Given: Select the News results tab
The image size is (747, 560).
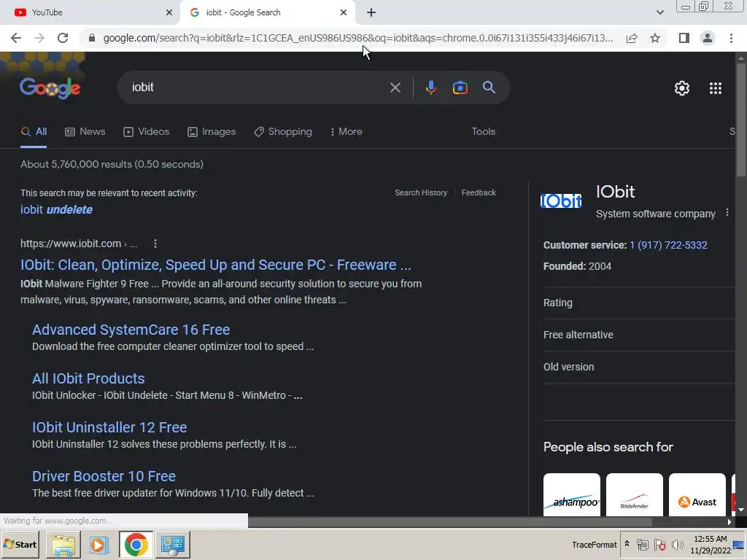Looking at the screenshot, I should click(x=85, y=132).
